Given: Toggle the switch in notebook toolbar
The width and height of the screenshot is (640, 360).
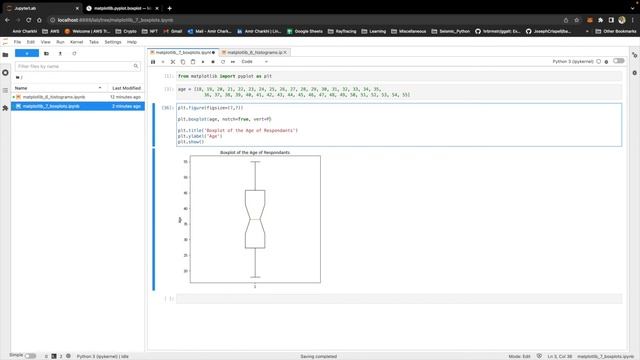Looking at the screenshot, I should click(x=619, y=61).
